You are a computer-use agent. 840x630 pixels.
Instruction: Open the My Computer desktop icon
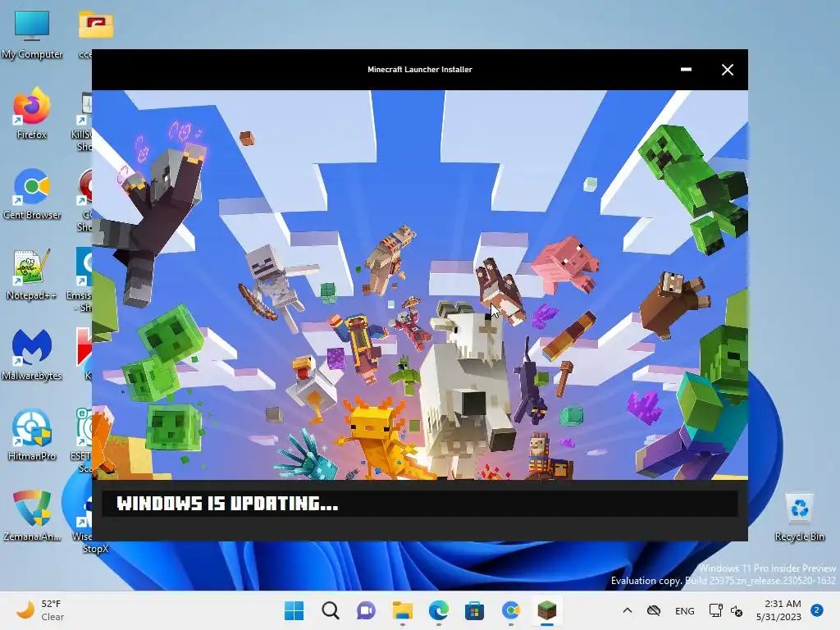[x=32, y=34]
